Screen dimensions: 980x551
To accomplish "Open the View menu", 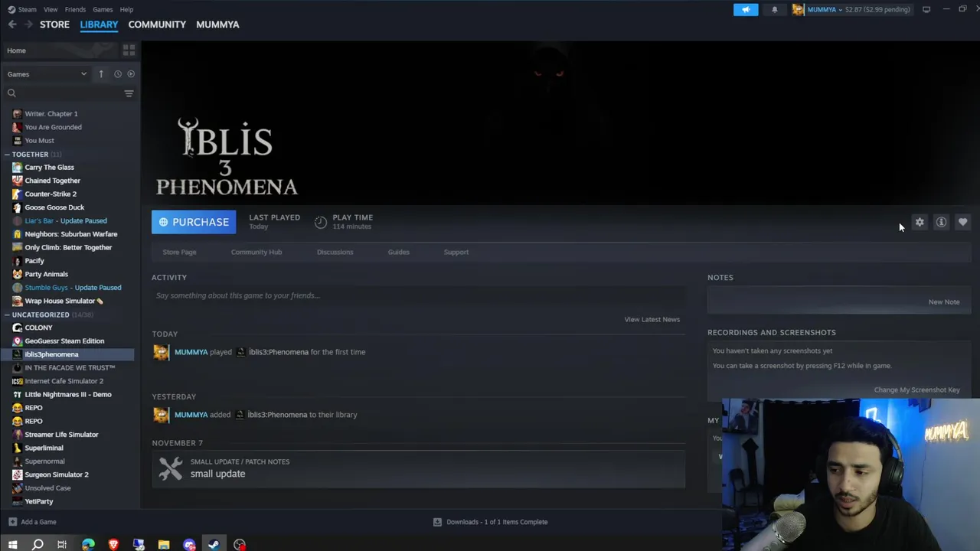I will point(51,9).
